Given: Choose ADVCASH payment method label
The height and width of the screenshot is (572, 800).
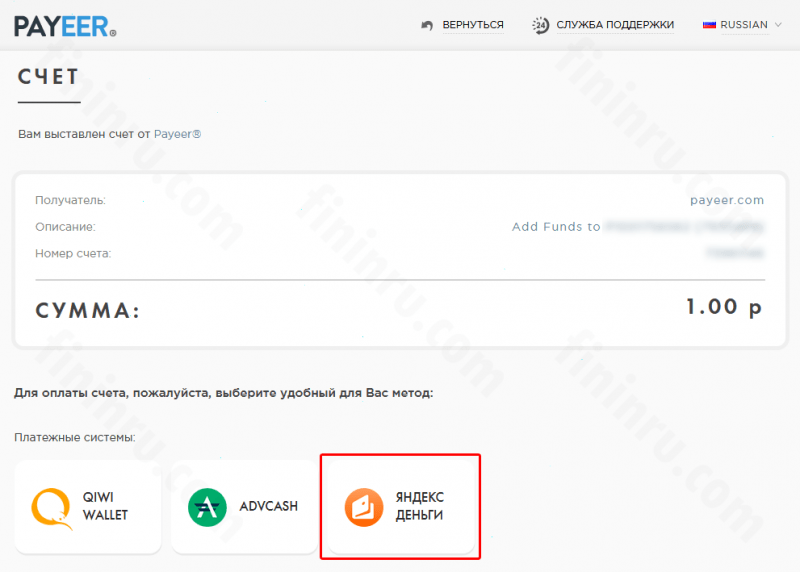Looking at the screenshot, I should pos(268,506).
